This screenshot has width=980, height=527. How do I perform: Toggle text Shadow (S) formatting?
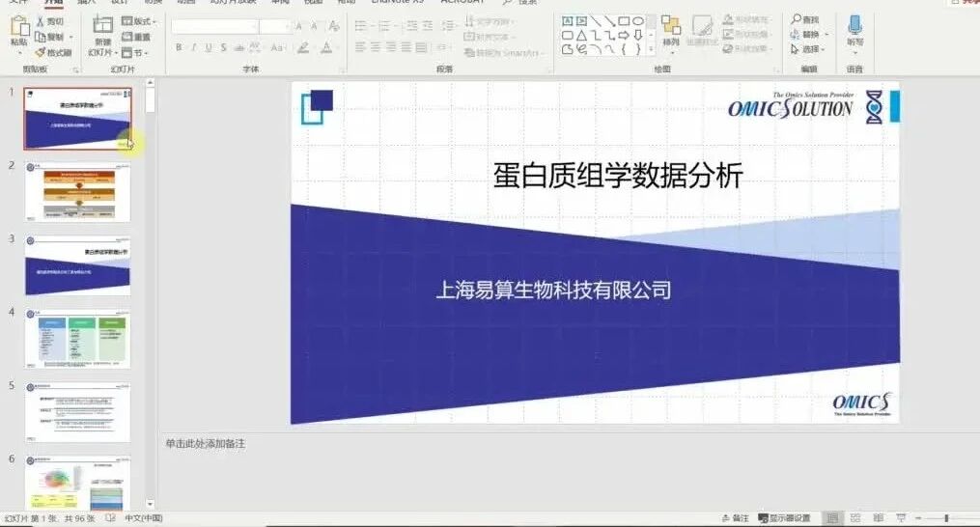tap(223, 47)
